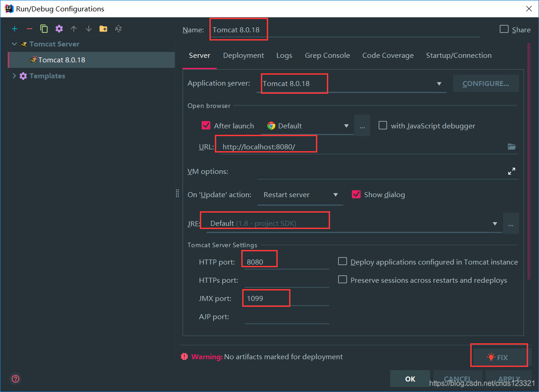Add a new configuration with plus icon
This screenshot has width=539, height=392.
tap(15, 29)
